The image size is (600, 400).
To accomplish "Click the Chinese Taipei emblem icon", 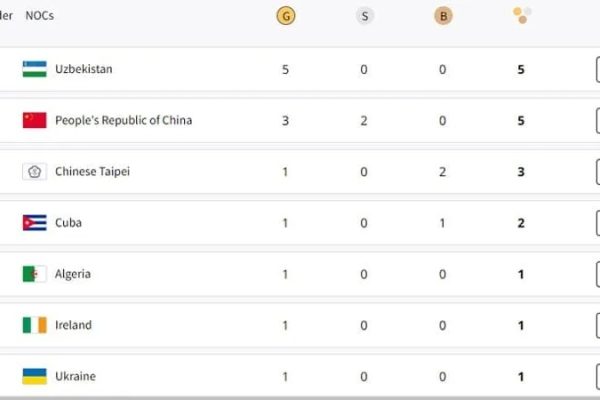I will click(34, 171).
